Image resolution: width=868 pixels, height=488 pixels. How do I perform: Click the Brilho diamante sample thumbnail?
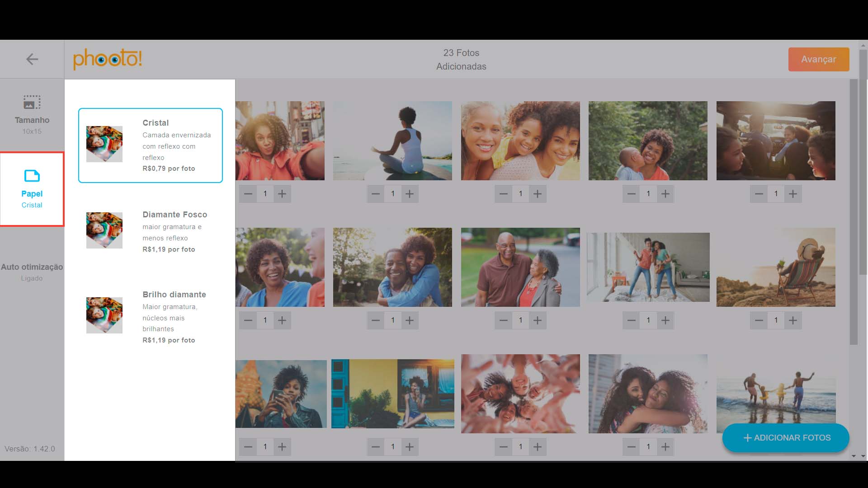104,315
